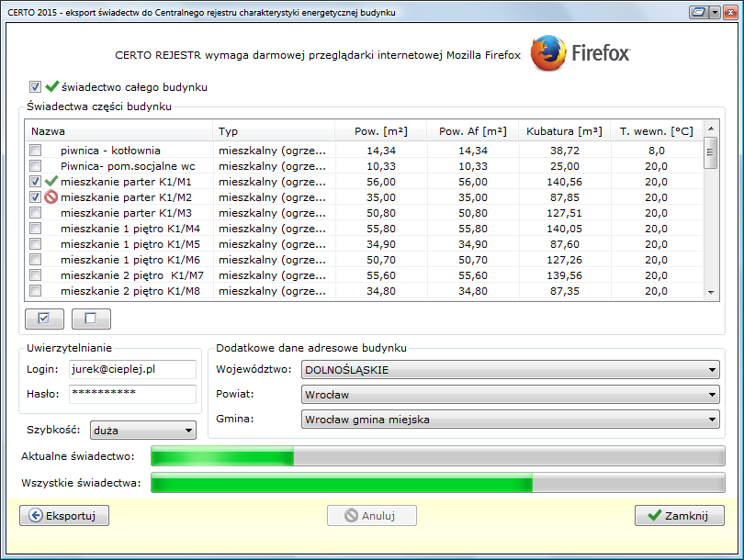The width and height of the screenshot is (744, 560).
Task: Select the text mieszkanie parter K1/M3
Action: (126, 213)
